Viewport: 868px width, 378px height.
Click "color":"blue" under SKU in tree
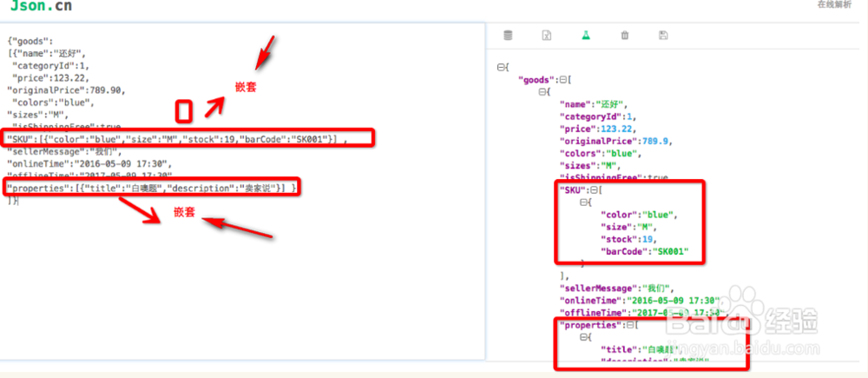[639, 215]
